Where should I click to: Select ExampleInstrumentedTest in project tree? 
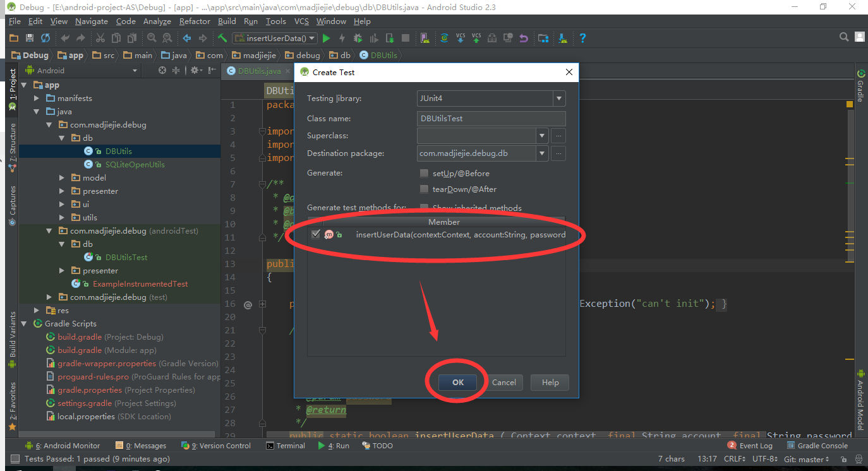pyautogui.click(x=140, y=284)
